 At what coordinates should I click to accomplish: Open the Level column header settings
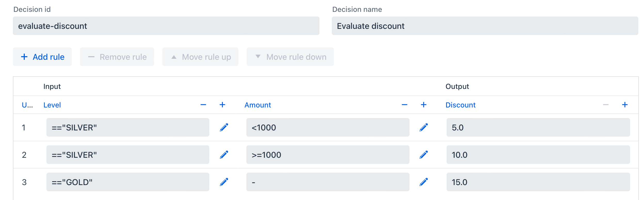(52, 105)
